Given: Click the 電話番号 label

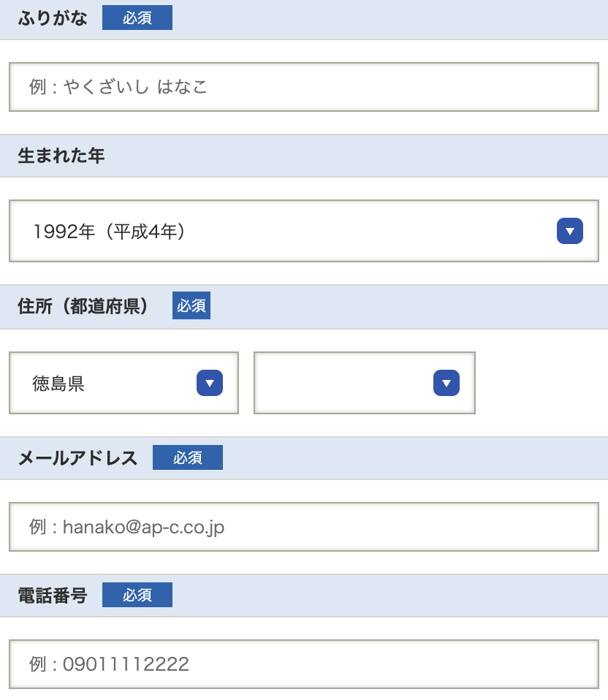Looking at the screenshot, I should pos(53,596).
